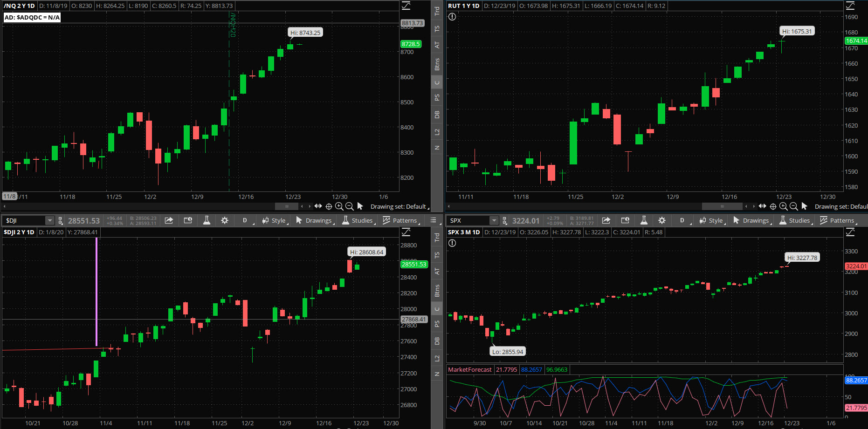Expand Style menu in $DJI toolbar
This screenshot has width=868, height=429.
tap(275, 220)
